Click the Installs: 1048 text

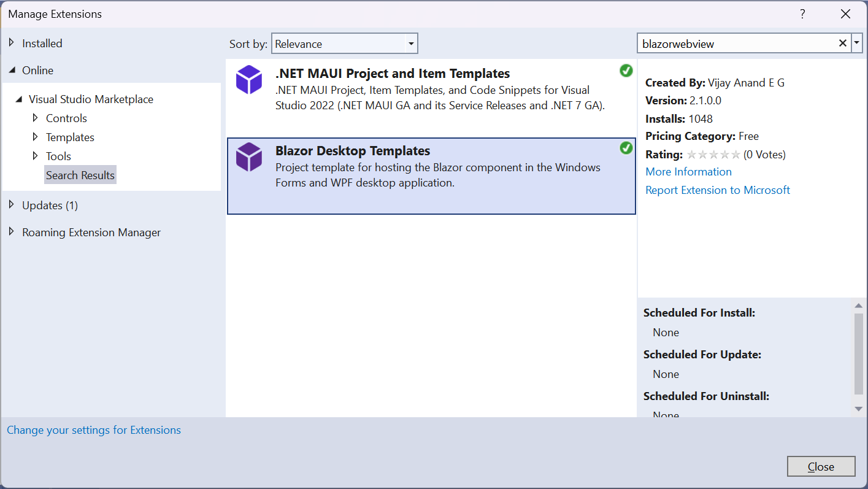[679, 118]
